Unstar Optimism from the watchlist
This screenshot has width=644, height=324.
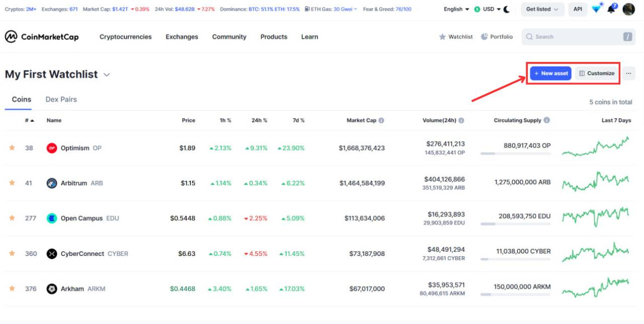pos(12,148)
